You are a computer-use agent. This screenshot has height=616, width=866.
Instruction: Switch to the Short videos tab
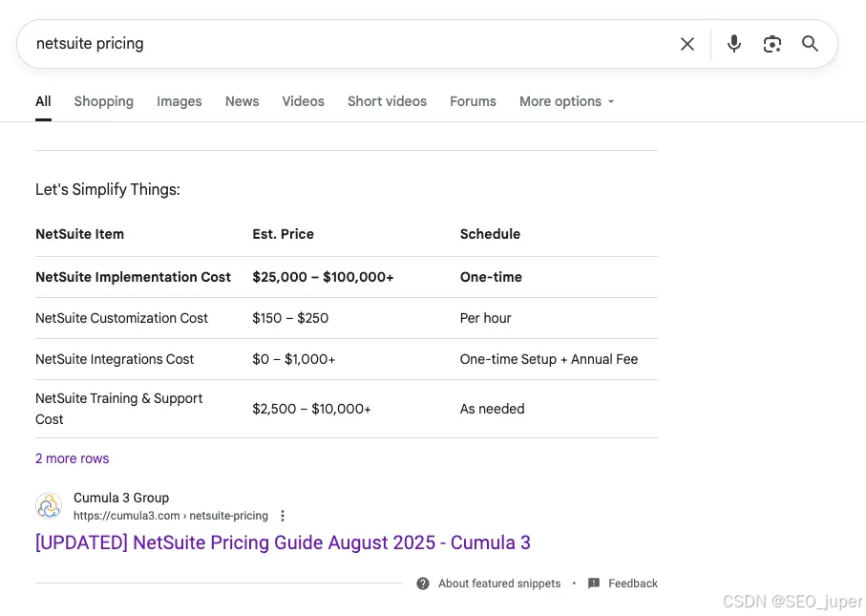(x=387, y=101)
